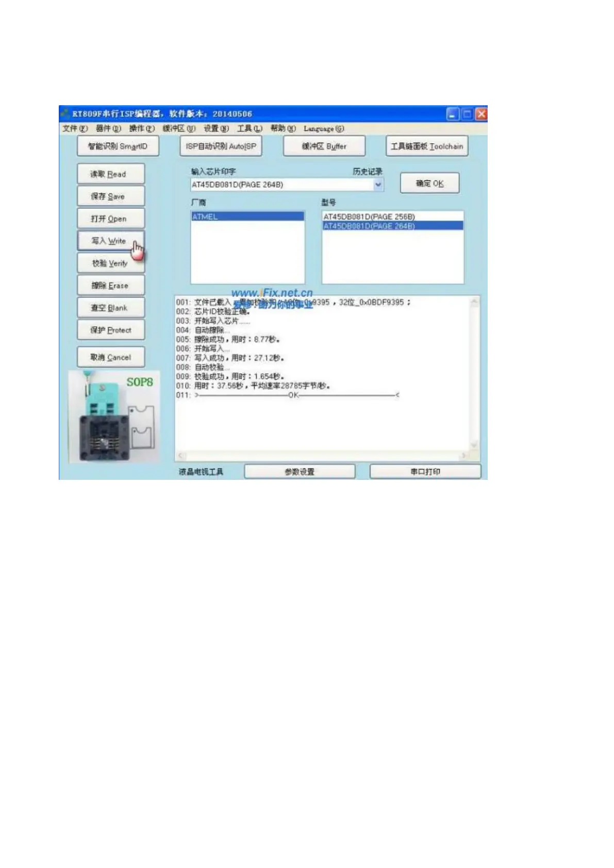
Task: Expand the chip marking history dropdown
Action: (378, 185)
